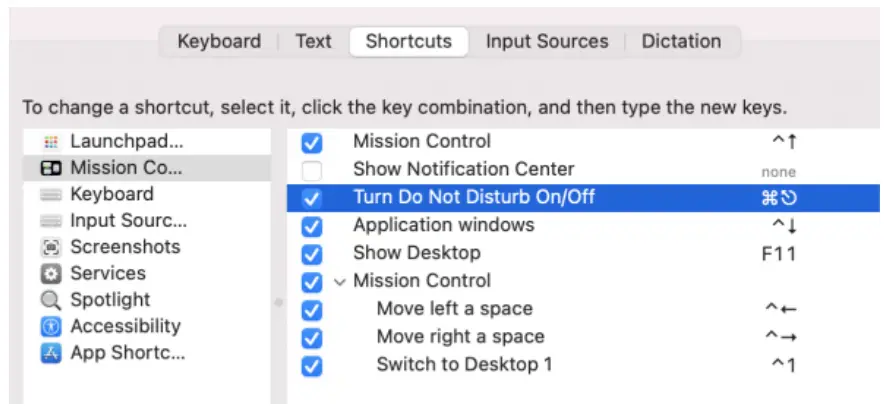Select the Switch to Desktop 1 row
Screen dimensions: 895x410
(x=464, y=364)
